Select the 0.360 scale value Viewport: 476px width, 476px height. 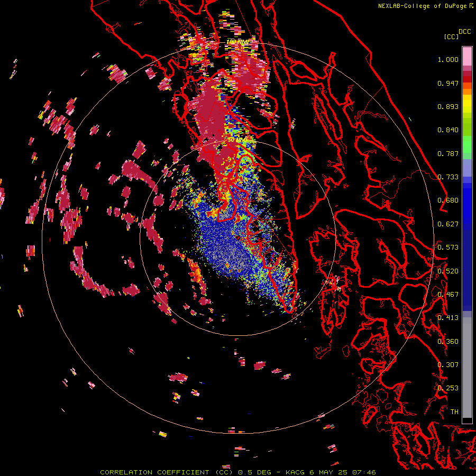tap(448, 342)
